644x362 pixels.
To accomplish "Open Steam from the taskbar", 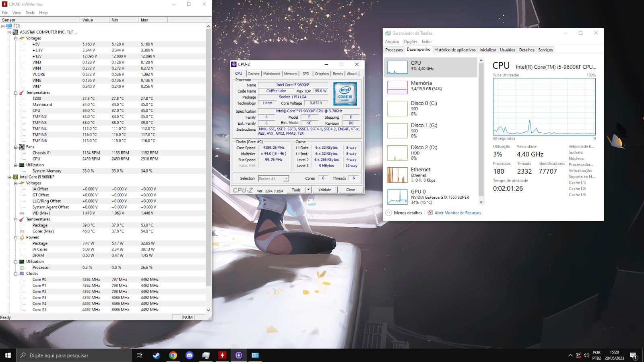I will (156, 355).
